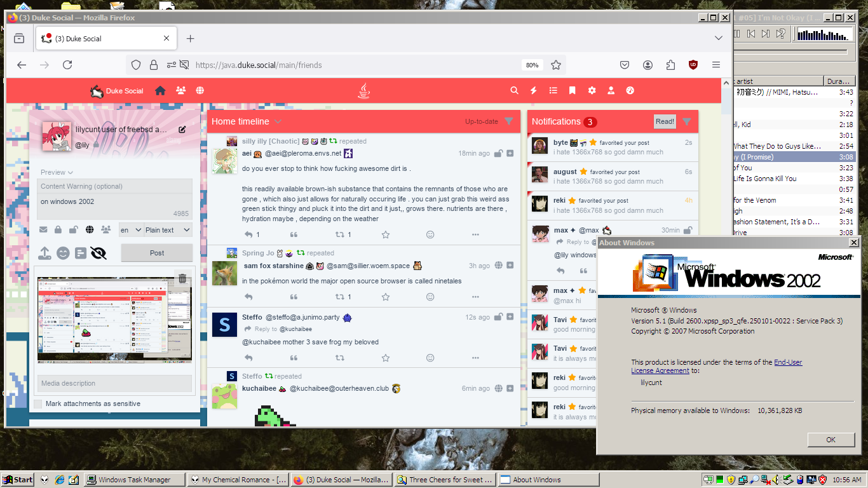Click the edit profile pencil icon
The image size is (868, 488).
click(182, 130)
